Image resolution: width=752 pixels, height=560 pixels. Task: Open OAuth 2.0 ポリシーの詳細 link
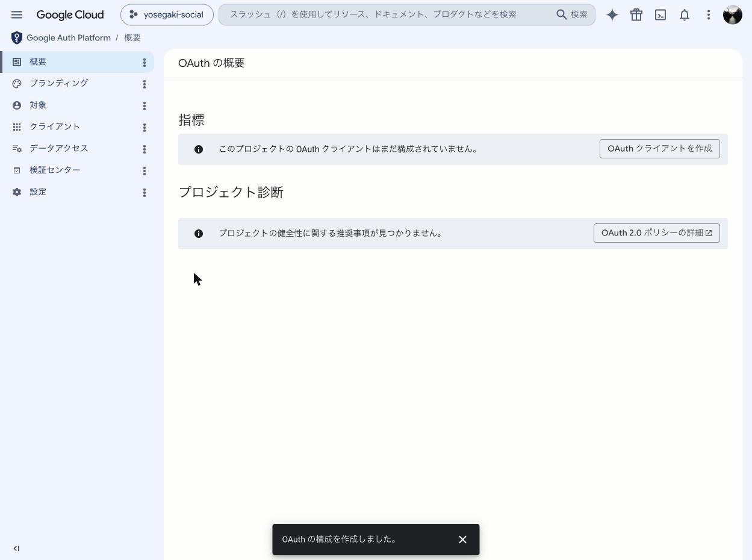click(x=657, y=233)
